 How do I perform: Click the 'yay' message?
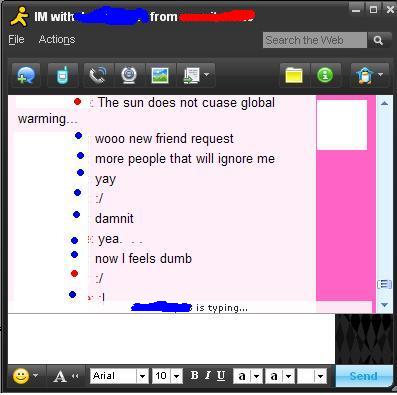click(106, 179)
